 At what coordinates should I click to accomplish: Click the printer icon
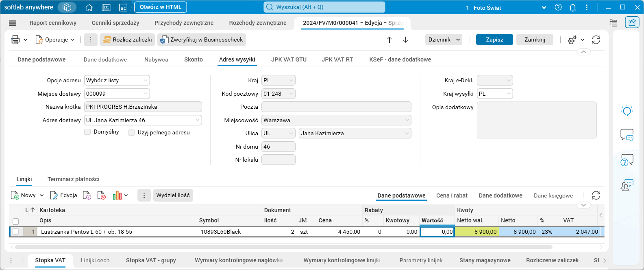[x=15, y=40]
